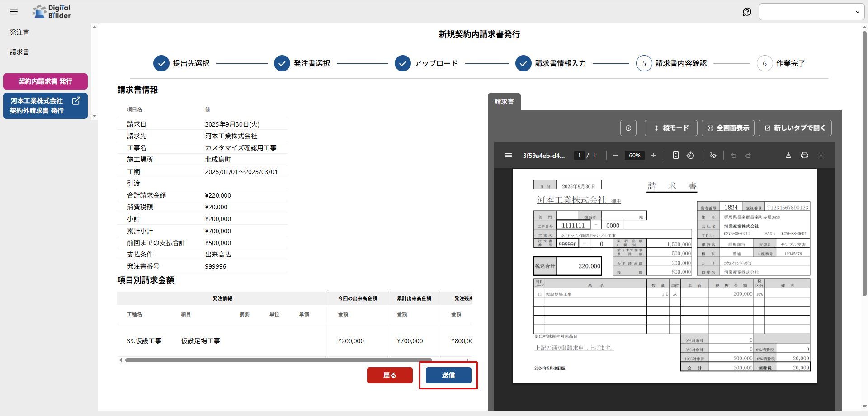Zoom in the PDF with plus icon

pyautogui.click(x=653, y=155)
